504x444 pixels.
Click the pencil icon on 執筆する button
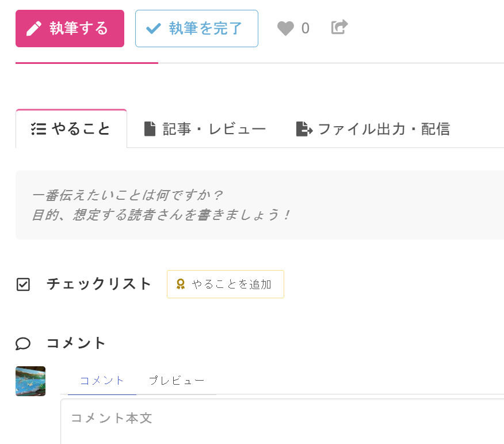coord(33,29)
